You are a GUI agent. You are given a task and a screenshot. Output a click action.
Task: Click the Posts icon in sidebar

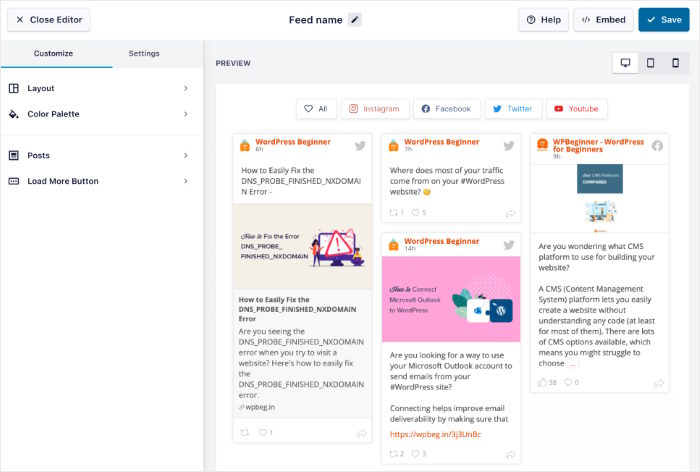tap(14, 155)
